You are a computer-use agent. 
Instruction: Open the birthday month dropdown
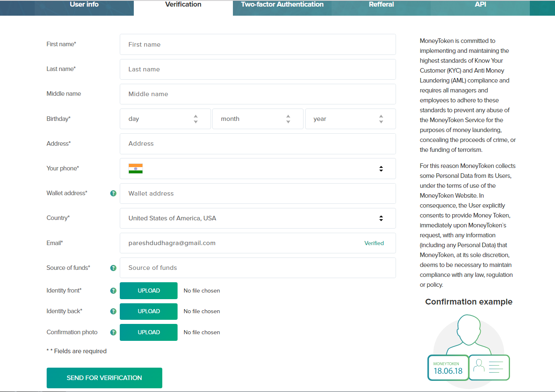[258, 119]
